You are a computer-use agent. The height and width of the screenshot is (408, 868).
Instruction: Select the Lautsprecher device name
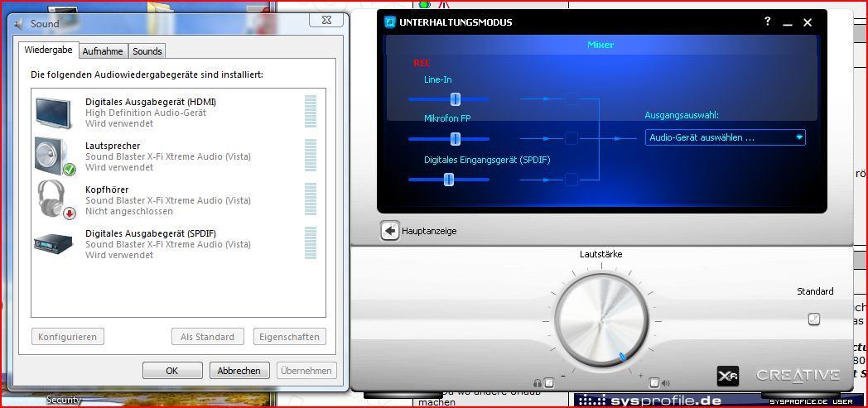pyautogui.click(x=113, y=146)
